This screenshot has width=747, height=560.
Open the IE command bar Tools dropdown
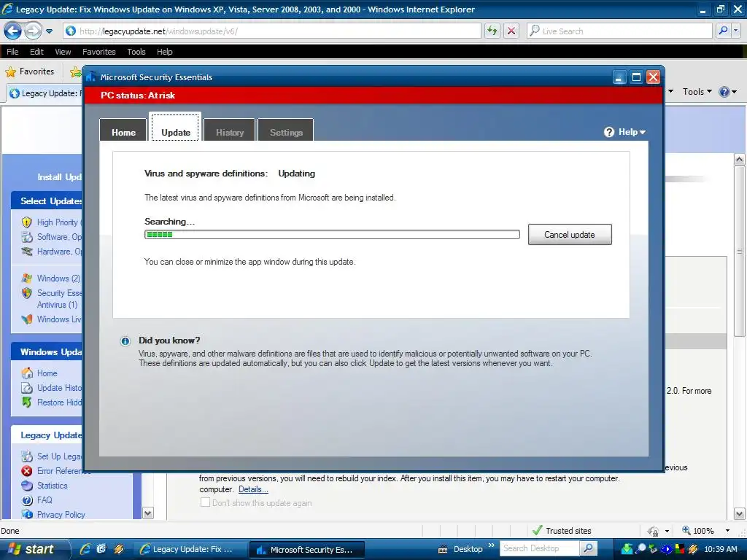[x=697, y=91]
